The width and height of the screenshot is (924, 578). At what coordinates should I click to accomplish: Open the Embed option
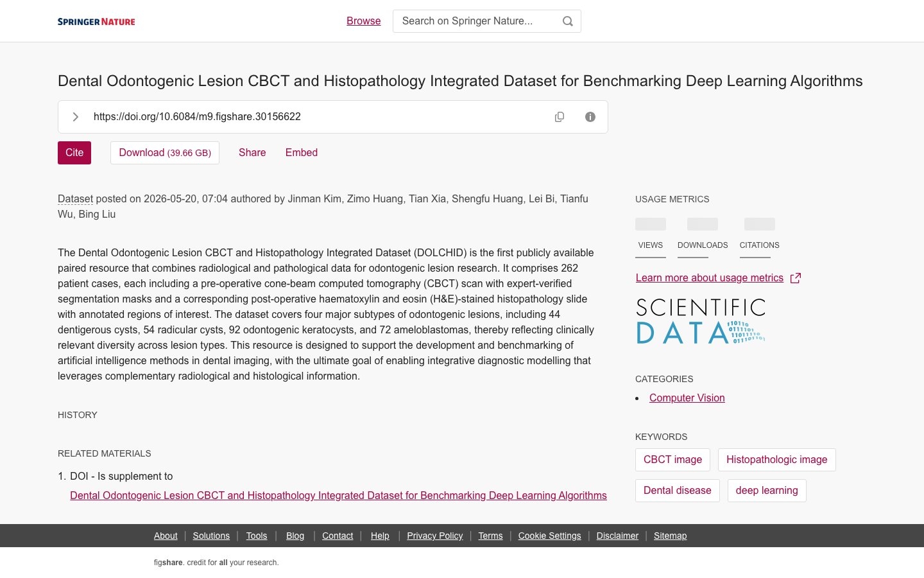[x=302, y=153]
